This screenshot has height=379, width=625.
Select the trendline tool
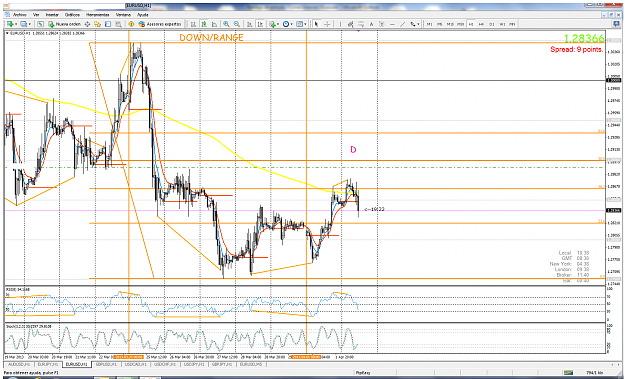click(x=403, y=24)
